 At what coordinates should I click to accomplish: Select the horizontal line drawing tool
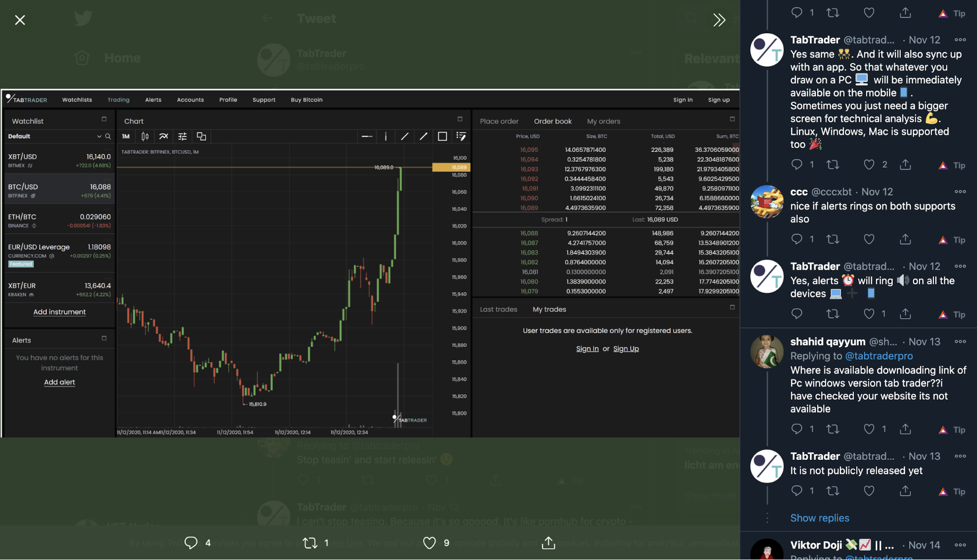coord(367,136)
